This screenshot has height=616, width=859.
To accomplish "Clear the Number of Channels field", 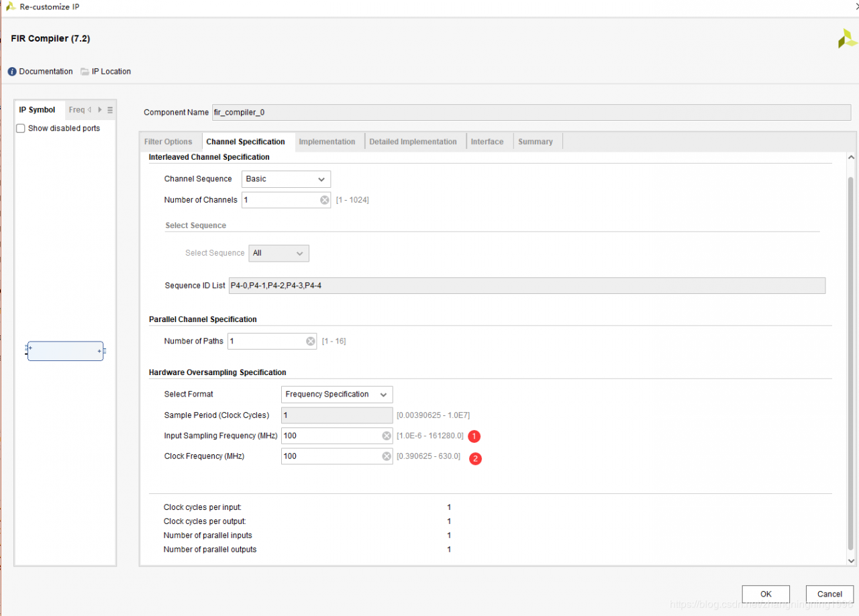I will [324, 200].
